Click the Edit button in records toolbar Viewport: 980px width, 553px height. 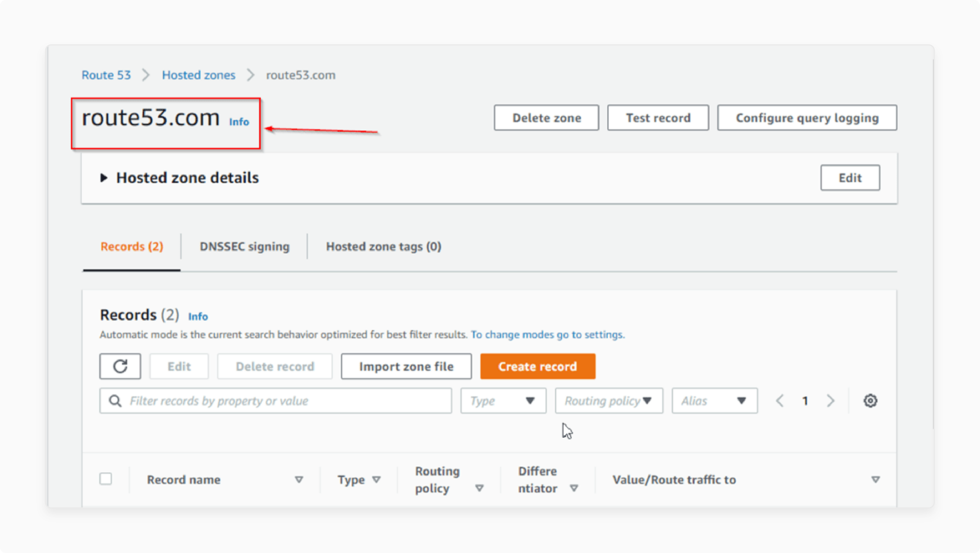(x=179, y=366)
